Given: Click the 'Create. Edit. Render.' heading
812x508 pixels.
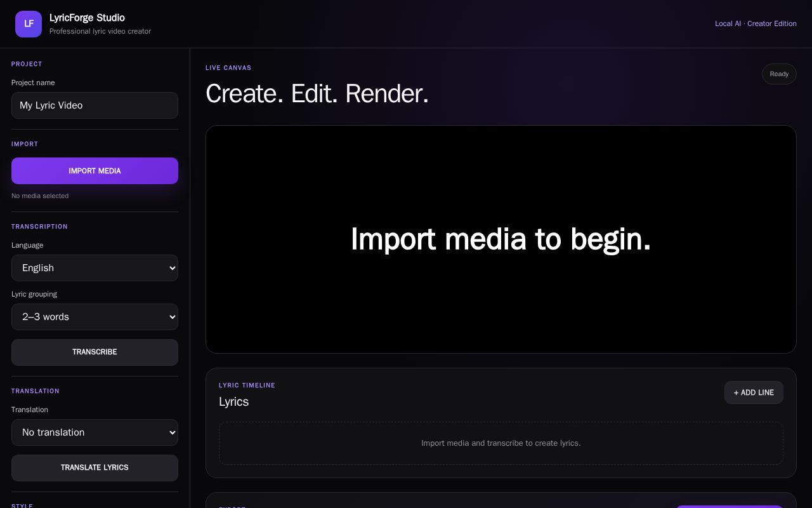Looking at the screenshot, I should 317,94.
